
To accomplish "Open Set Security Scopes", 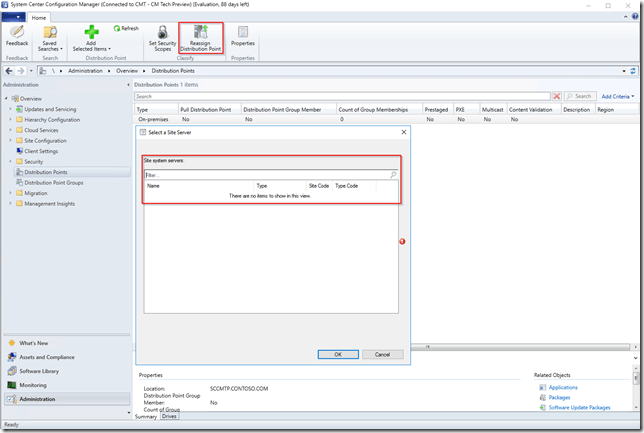I will pyautogui.click(x=161, y=38).
